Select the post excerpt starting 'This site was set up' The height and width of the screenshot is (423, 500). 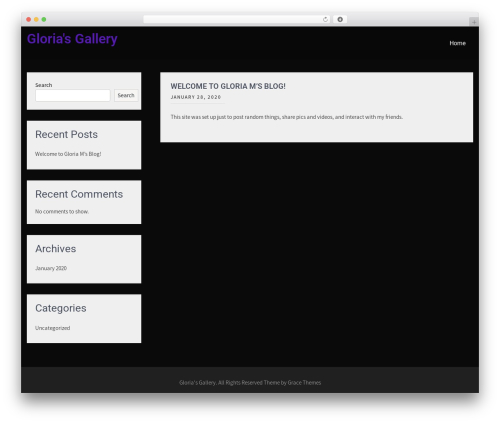tap(287, 117)
